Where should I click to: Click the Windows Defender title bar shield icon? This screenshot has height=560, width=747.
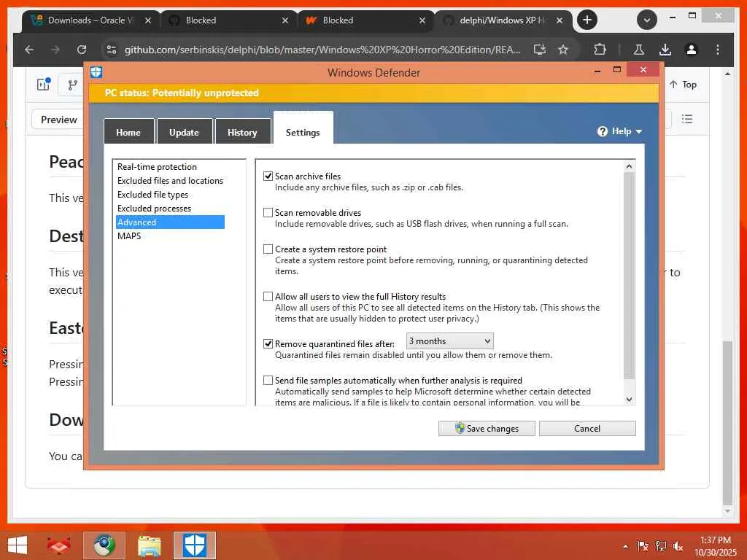[x=96, y=72]
